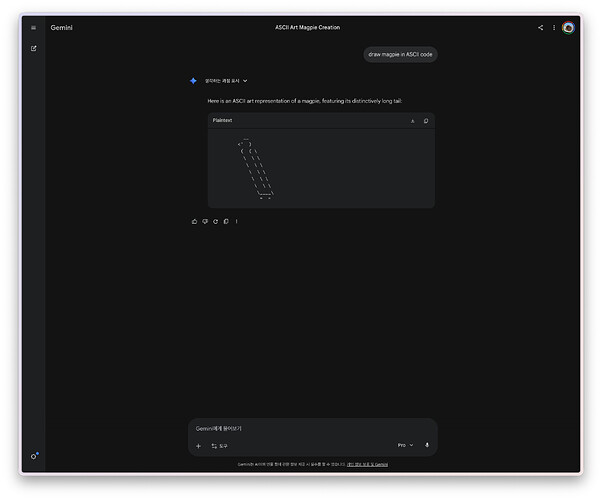Share the ASCII Art Magpie conversation

540,28
